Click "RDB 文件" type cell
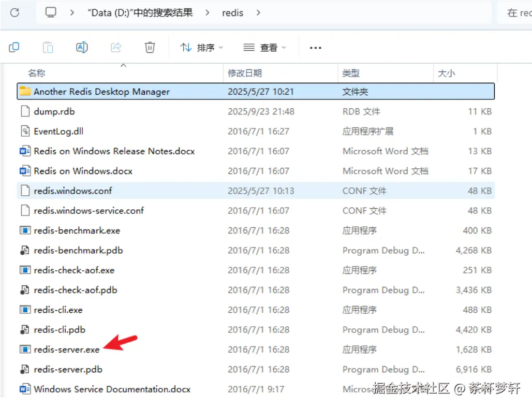The height and width of the screenshot is (407, 532). click(x=361, y=111)
